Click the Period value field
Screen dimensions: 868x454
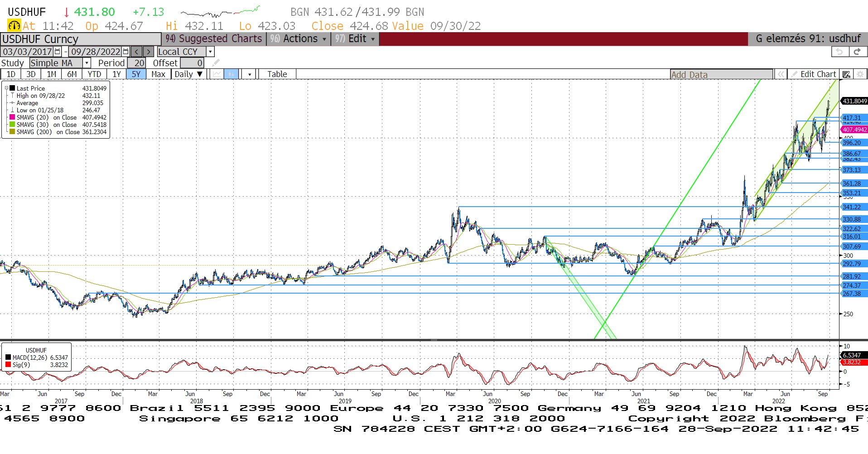click(136, 63)
